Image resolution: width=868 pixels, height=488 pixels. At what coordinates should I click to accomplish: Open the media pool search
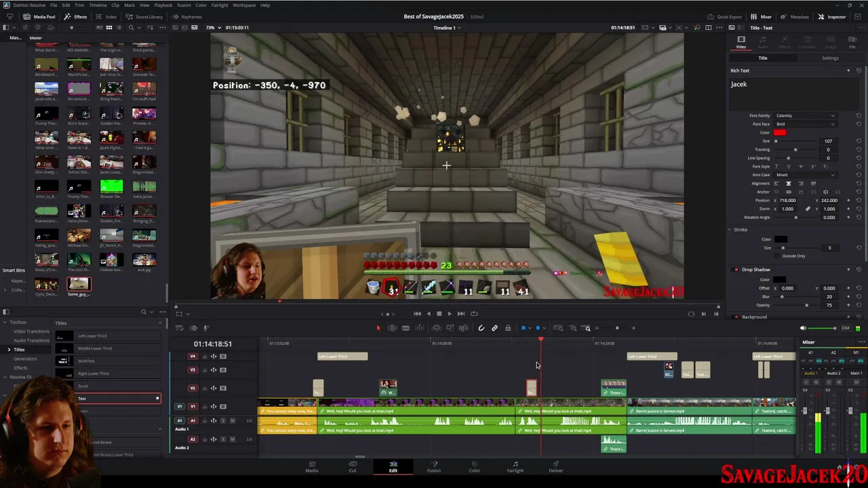tap(132, 27)
